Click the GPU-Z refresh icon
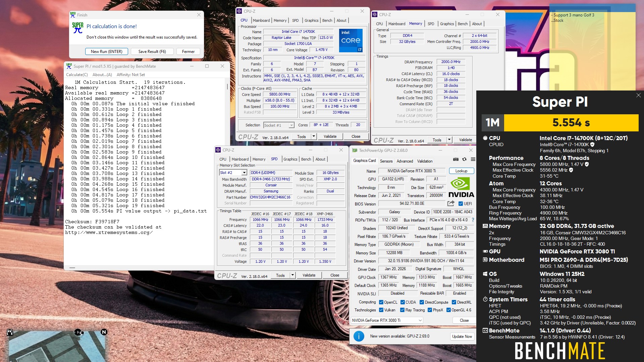The image size is (644, 362). click(x=464, y=159)
